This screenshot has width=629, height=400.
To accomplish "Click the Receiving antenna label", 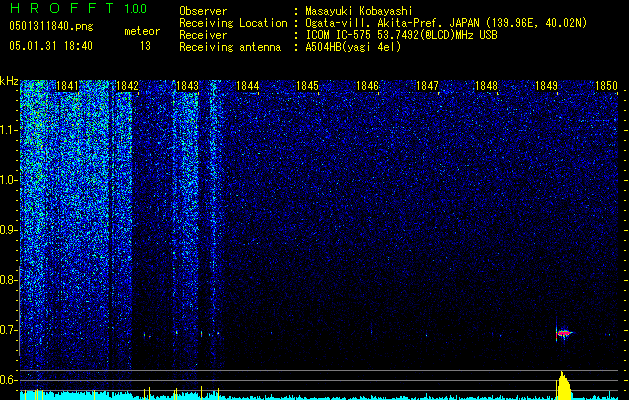I will [x=230, y=47].
